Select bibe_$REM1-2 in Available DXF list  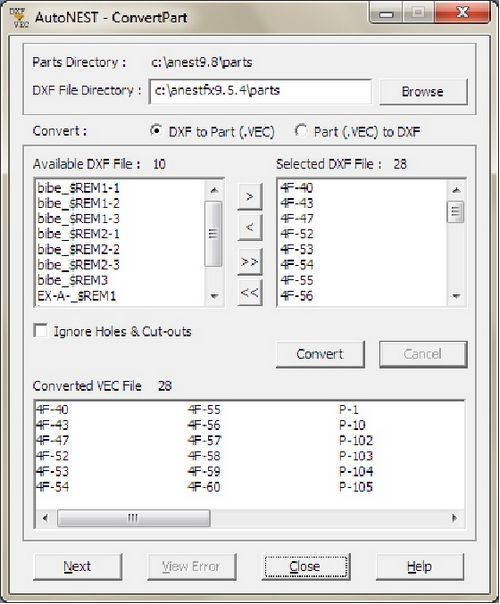[79, 203]
